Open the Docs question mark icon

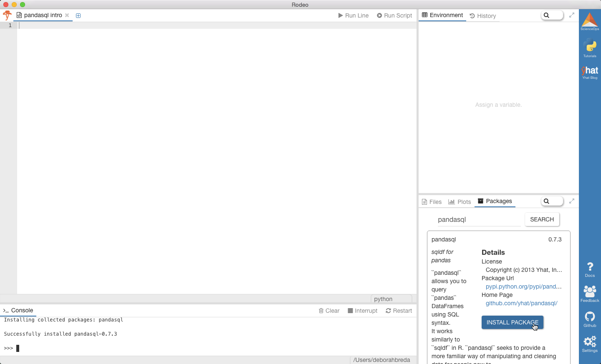590,270
